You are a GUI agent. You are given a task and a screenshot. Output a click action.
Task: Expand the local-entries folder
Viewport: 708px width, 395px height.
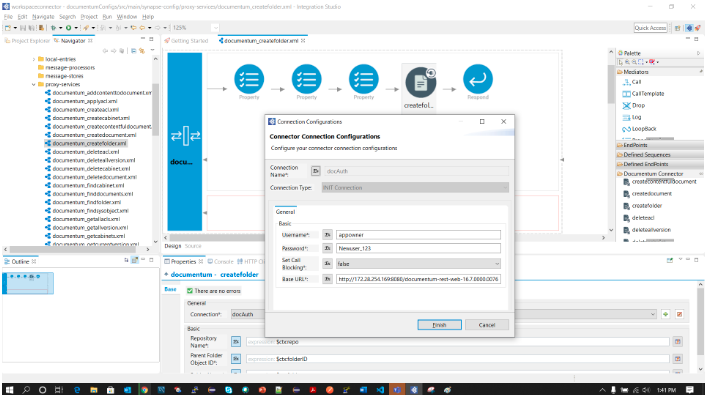tap(33, 59)
